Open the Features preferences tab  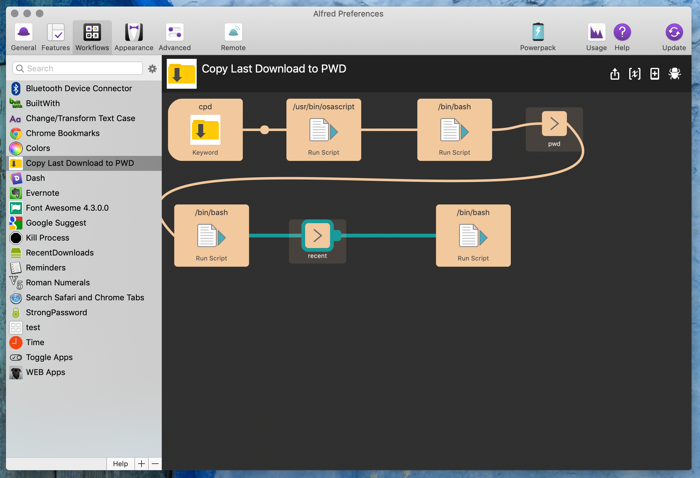point(56,37)
